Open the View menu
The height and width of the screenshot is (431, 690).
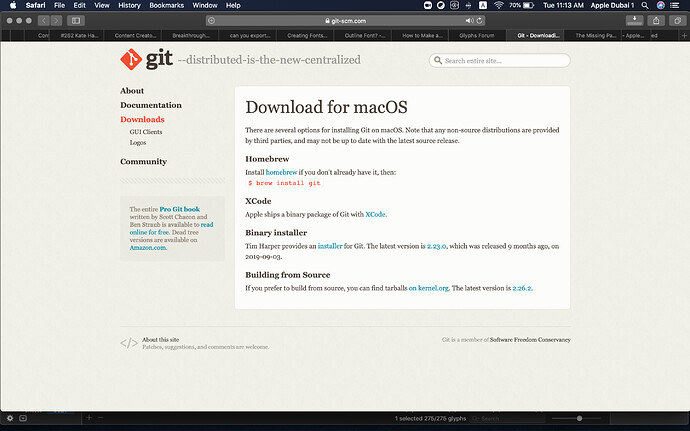pos(102,5)
